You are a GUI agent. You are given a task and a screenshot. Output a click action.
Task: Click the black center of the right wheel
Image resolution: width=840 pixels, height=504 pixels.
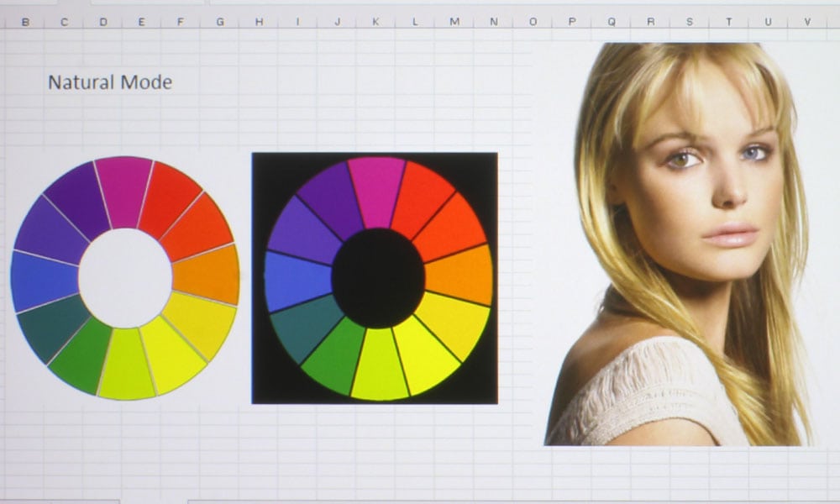(378, 278)
